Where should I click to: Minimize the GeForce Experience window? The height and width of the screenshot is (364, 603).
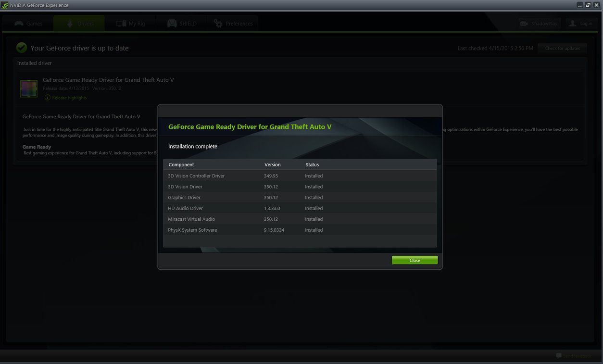coord(580,5)
